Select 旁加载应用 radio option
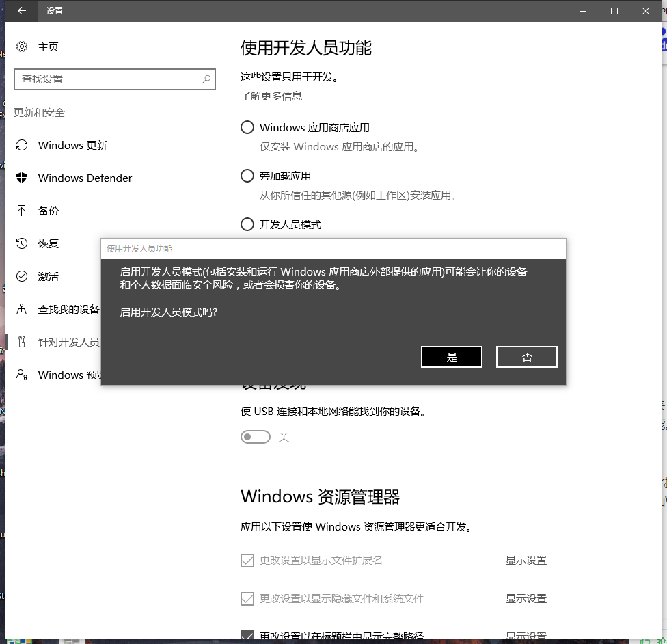667x644 pixels. click(x=247, y=176)
